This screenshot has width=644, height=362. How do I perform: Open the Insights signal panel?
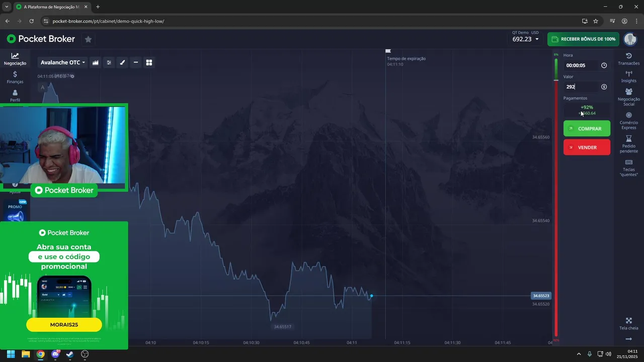(628, 76)
